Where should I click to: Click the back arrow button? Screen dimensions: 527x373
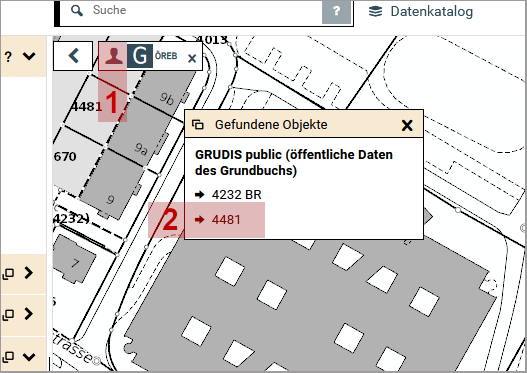point(73,56)
